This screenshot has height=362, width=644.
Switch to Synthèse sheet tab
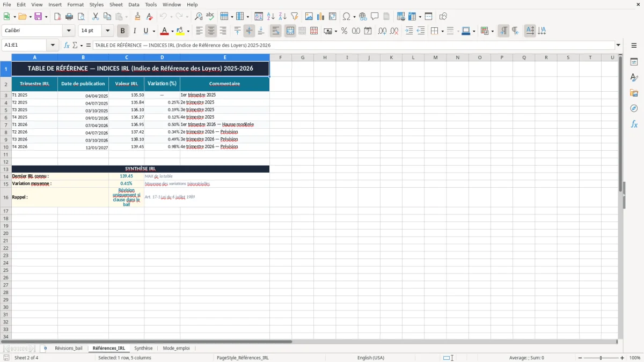(x=143, y=348)
